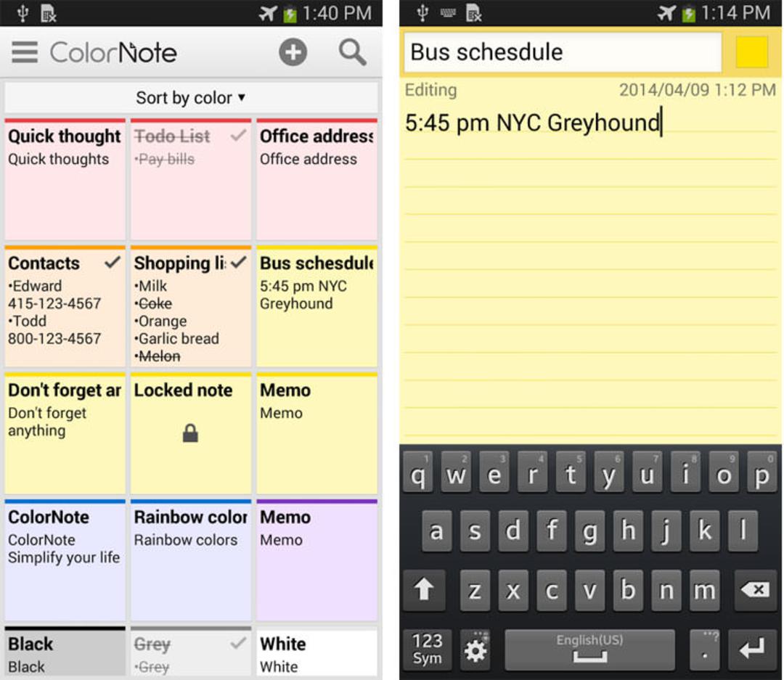The image size is (784, 680).
Task: Tap the d key on keyboard
Action: pos(513,531)
